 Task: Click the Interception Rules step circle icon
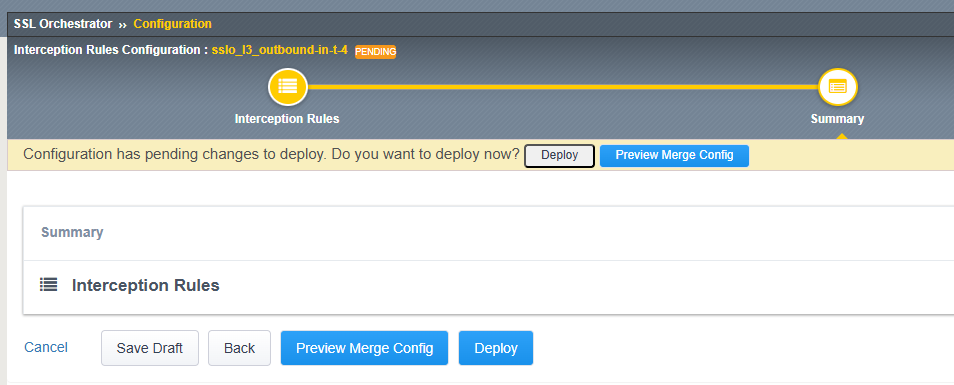(288, 87)
